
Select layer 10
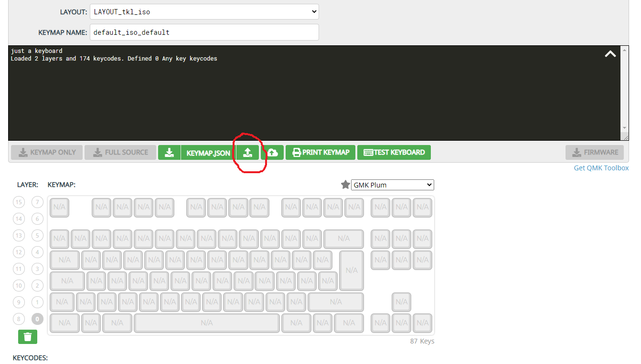pos(19,286)
